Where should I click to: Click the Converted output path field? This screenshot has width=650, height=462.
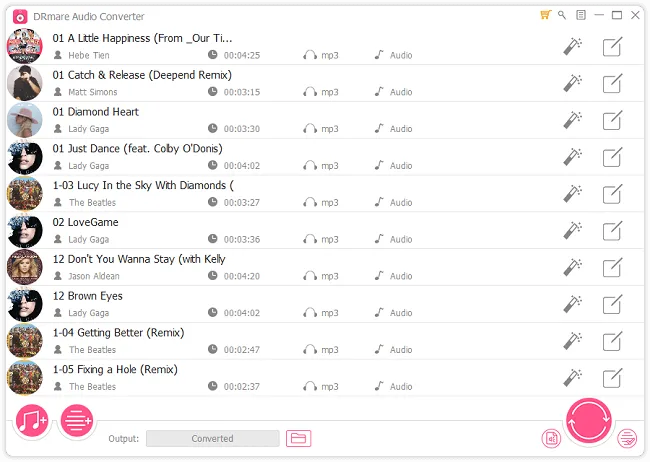[x=213, y=438]
